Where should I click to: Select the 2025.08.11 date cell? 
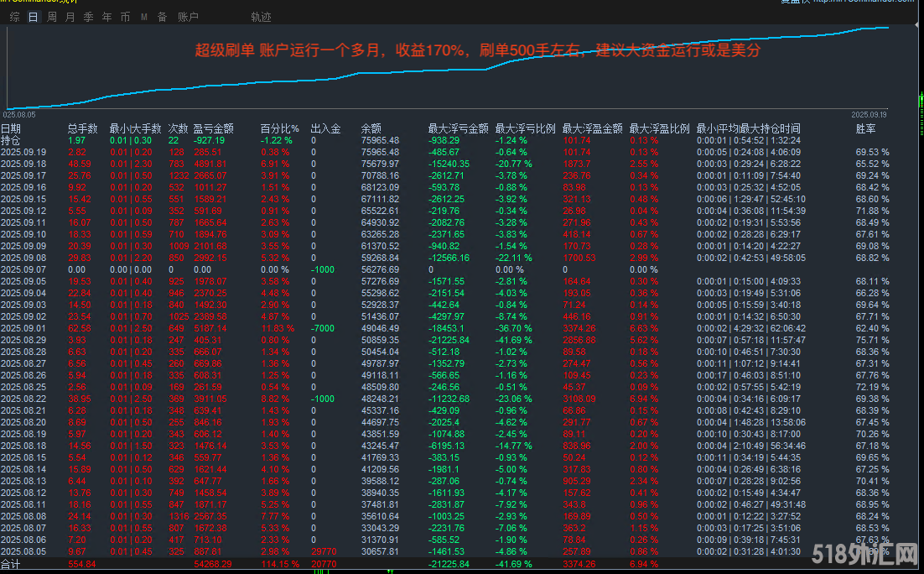pyautogui.click(x=23, y=505)
